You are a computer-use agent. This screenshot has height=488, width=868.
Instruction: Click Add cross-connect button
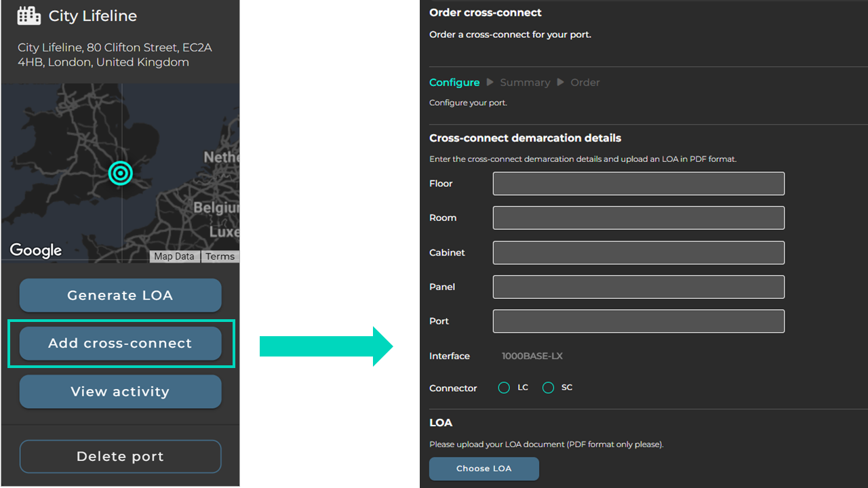tap(121, 344)
